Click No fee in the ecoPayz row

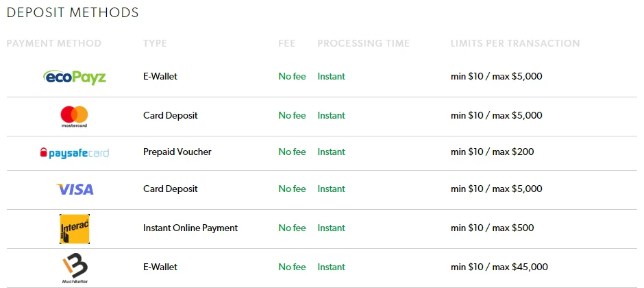[x=292, y=76]
